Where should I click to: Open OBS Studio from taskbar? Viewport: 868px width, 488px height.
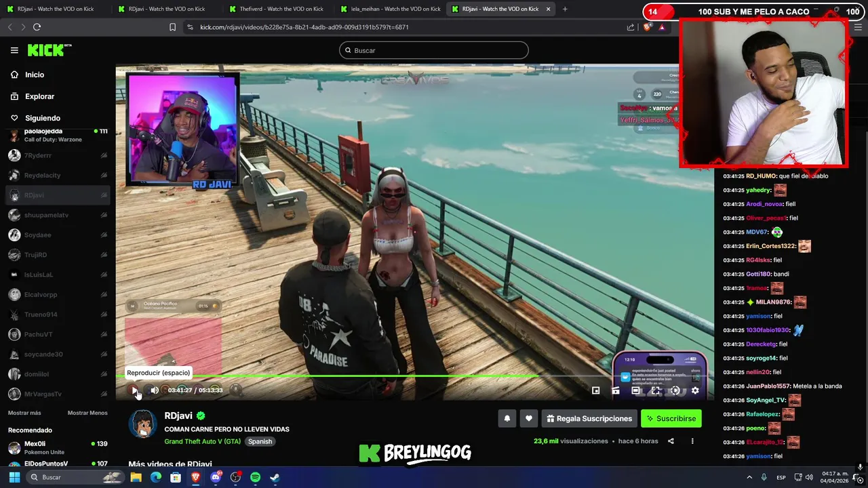click(235, 477)
